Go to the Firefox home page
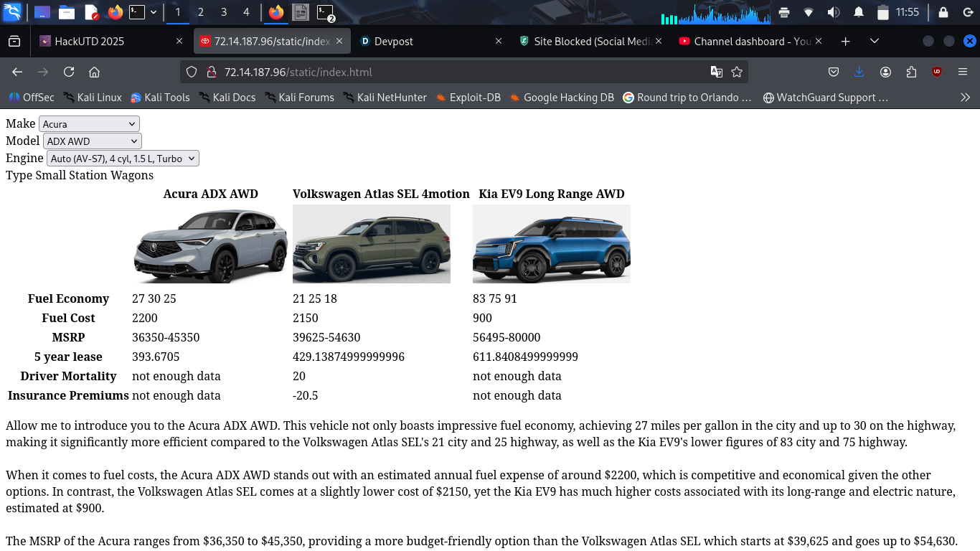Image resolution: width=980 pixels, height=551 pixels. [x=94, y=72]
